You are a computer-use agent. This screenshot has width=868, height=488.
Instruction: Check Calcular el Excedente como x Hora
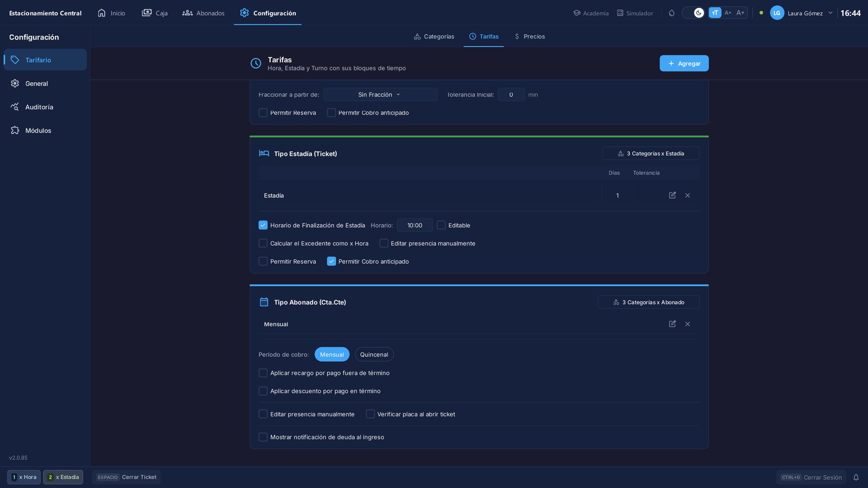click(263, 243)
